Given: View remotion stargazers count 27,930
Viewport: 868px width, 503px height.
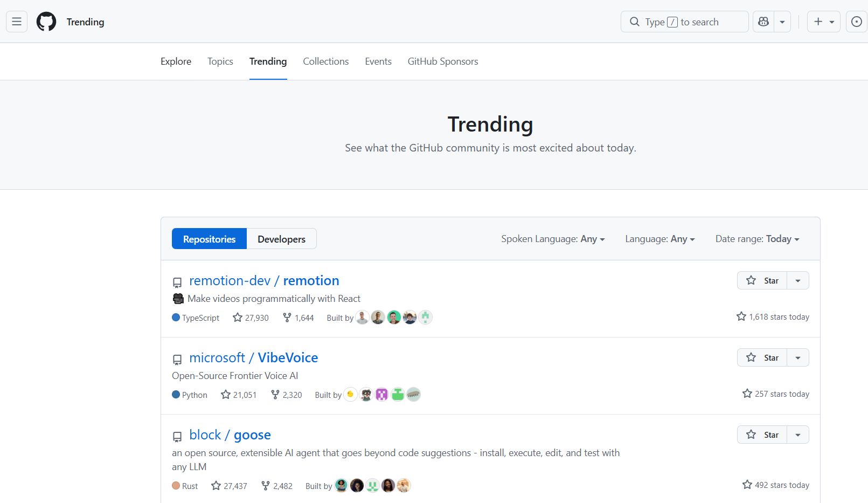Looking at the screenshot, I should [x=251, y=318].
